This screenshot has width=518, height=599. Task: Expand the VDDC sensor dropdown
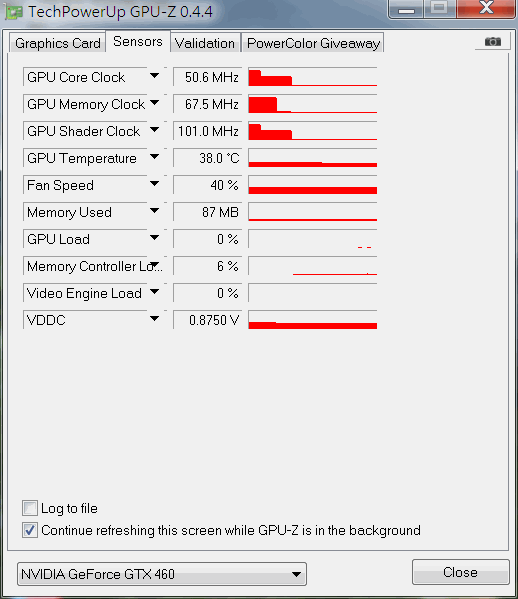[154, 319]
